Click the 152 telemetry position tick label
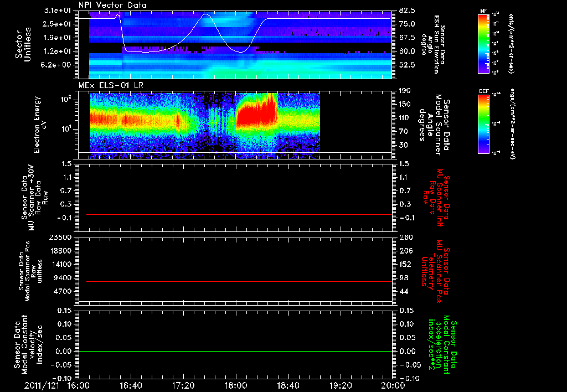The height and width of the screenshot is (392, 567). point(405,264)
